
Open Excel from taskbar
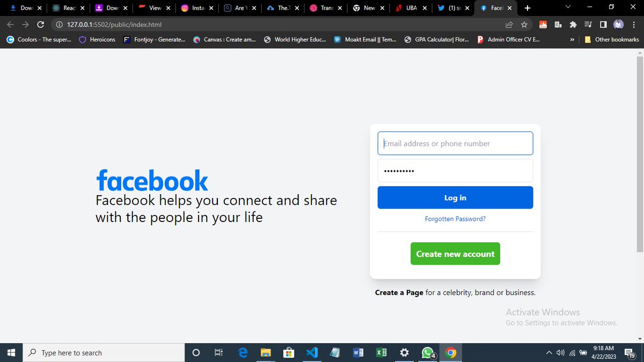(x=381, y=353)
